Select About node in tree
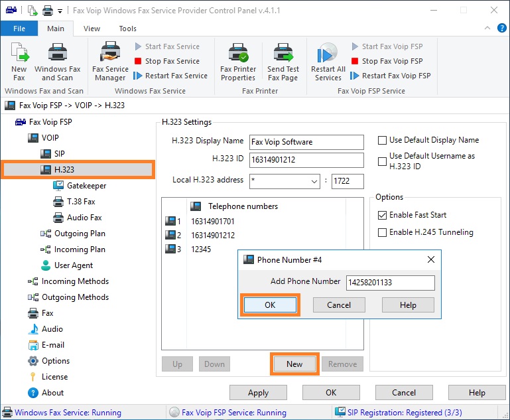Image resolution: width=510 pixels, height=420 pixels. 46,393
